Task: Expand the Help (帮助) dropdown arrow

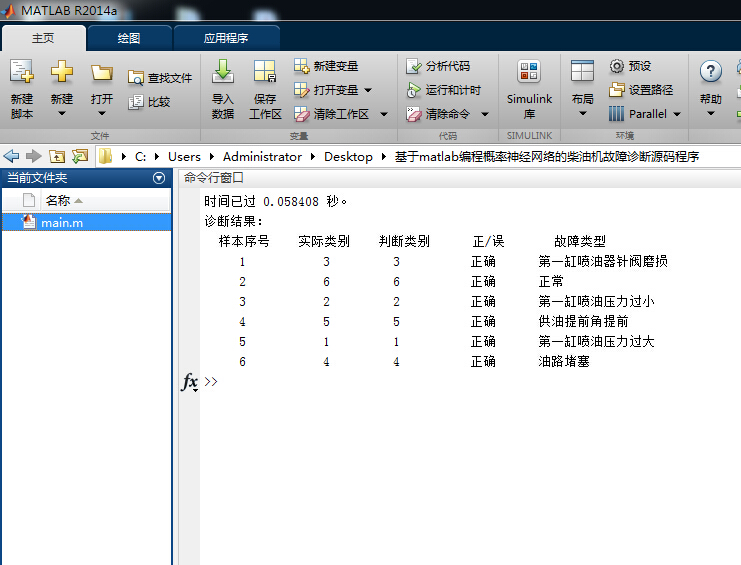Action: [710, 113]
